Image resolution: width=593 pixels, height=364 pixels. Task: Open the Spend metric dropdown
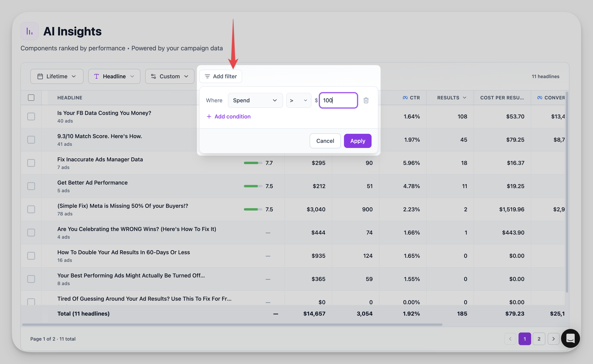pyautogui.click(x=255, y=100)
